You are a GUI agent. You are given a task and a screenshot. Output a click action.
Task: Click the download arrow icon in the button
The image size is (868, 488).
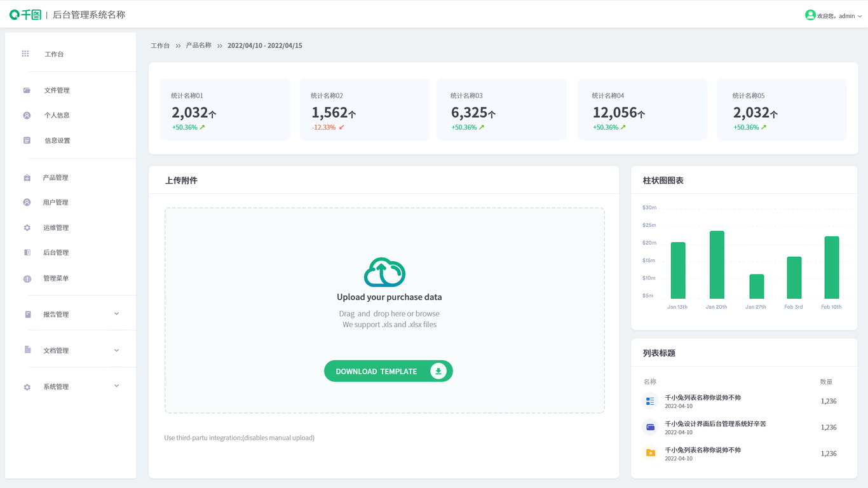pos(438,371)
